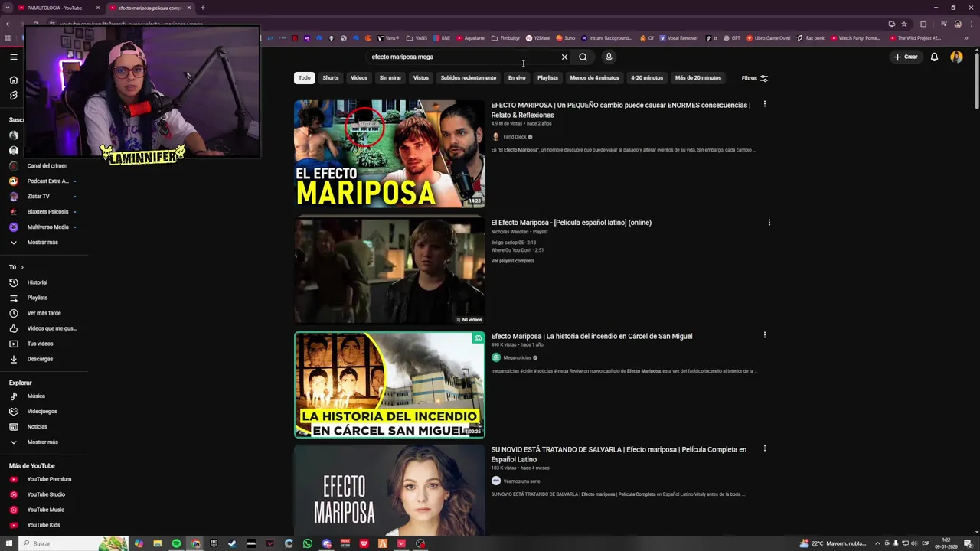Select the Todo filter chip

pyautogui.click(x=305, y=77)
